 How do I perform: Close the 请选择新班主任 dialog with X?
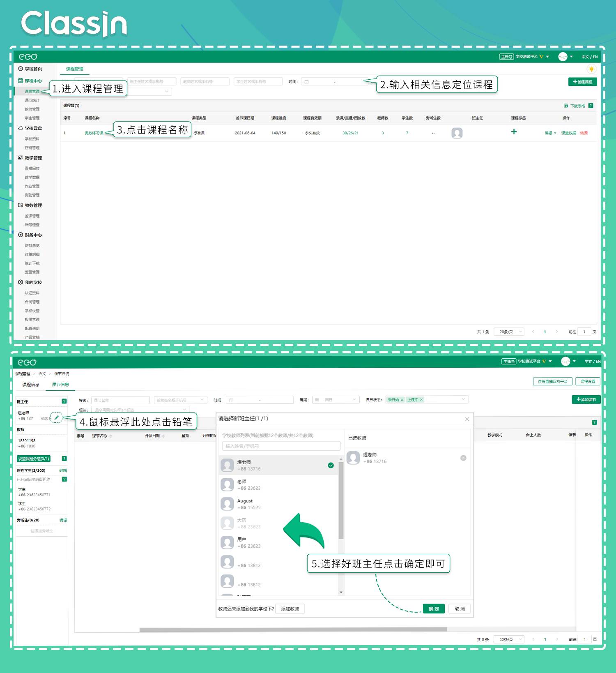point(467,419)
